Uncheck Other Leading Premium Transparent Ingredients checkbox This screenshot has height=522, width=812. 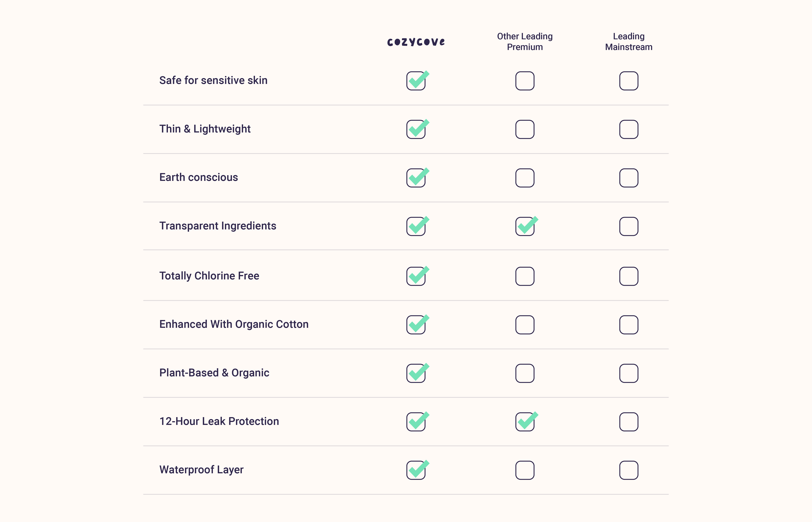pyautogui.click(x=525, y=226)
